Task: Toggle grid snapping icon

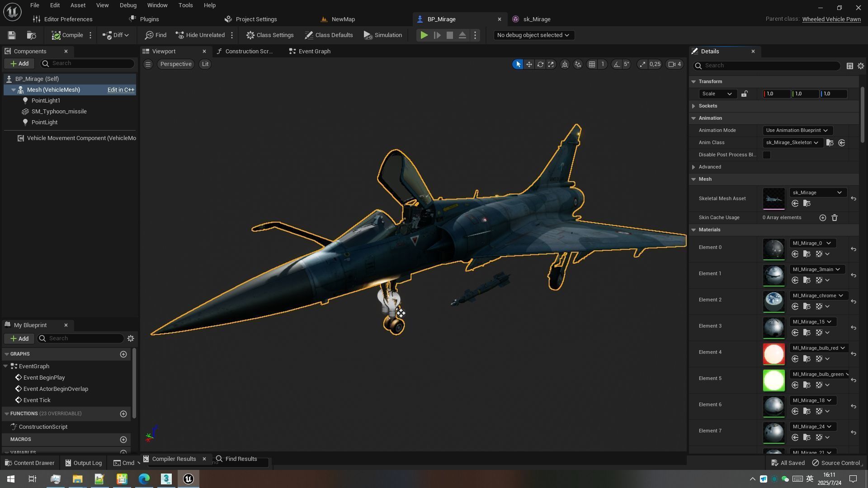Action: coord(592,64)
